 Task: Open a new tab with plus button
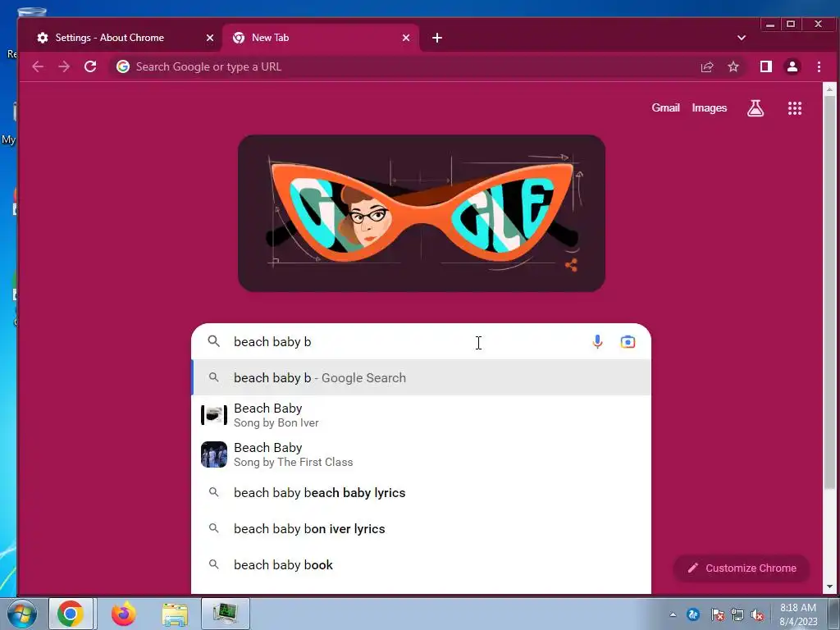click(437, 38)
